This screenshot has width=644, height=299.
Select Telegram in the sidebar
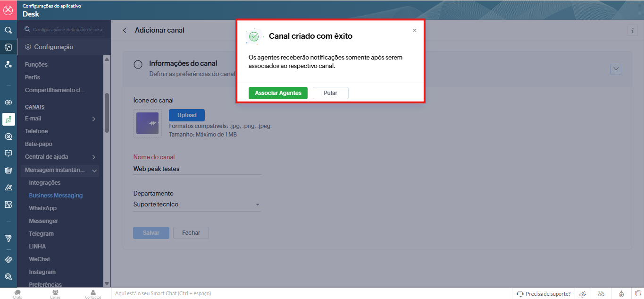click(41, 234)
